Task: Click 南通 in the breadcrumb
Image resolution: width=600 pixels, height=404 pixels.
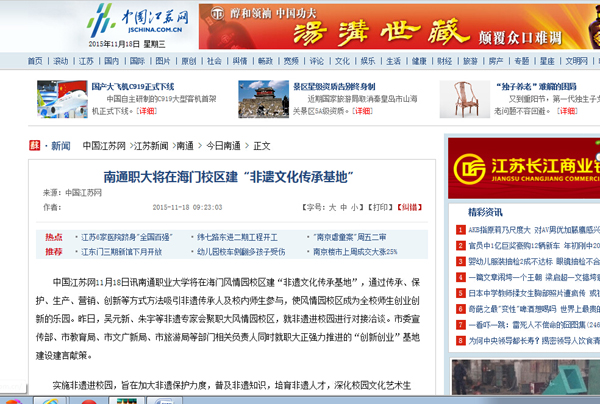Action: point(185,146)
